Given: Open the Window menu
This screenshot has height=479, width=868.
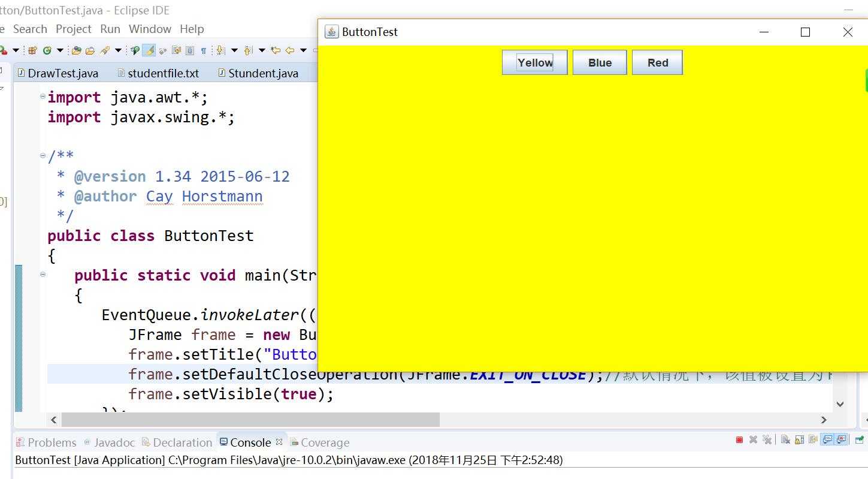Looking at the screenshot, I should coord(150,29).
